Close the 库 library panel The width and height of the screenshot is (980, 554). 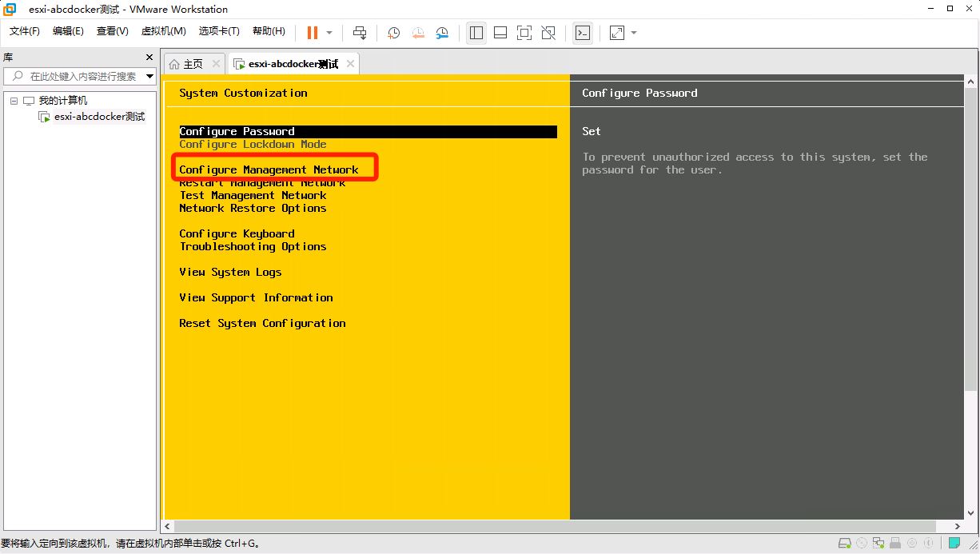149,58
